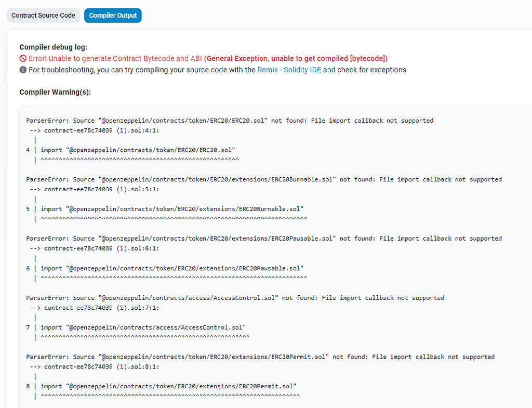The image size is (532, 408).
Task: Click the ERC20Permit.sol import line
Action: [x=170, y=386]
